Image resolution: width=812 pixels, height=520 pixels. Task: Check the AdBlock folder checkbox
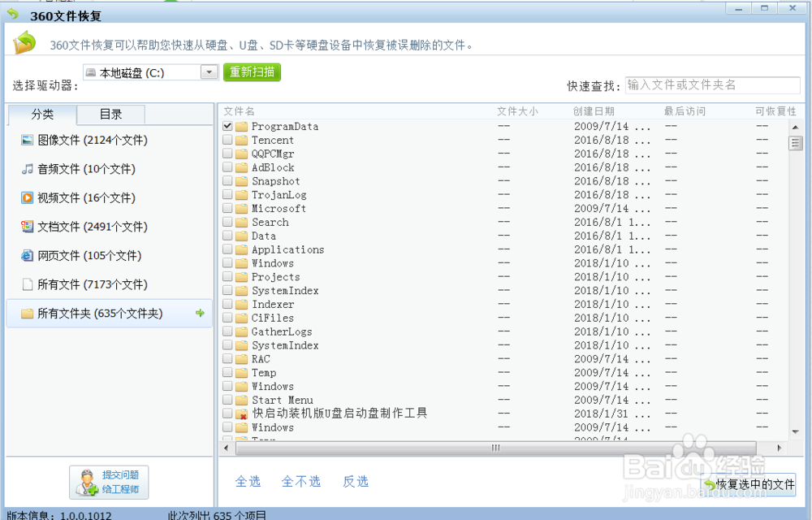click(x=227, y=167)
